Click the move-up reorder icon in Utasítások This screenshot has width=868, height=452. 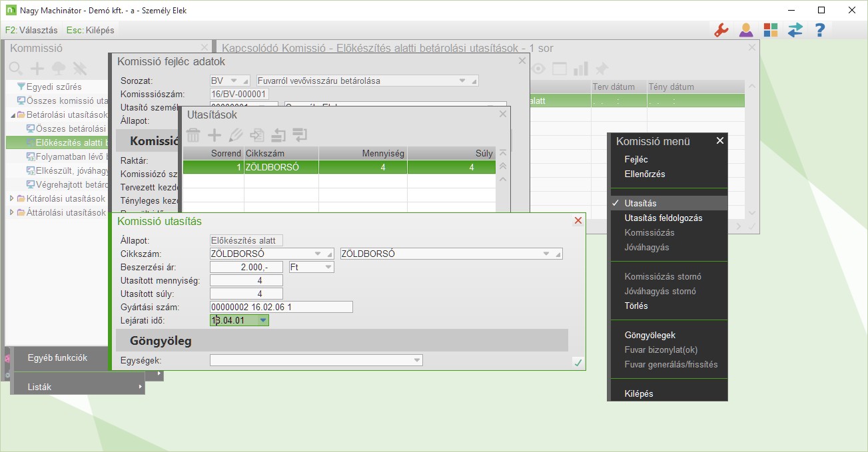tap(278, 135)
